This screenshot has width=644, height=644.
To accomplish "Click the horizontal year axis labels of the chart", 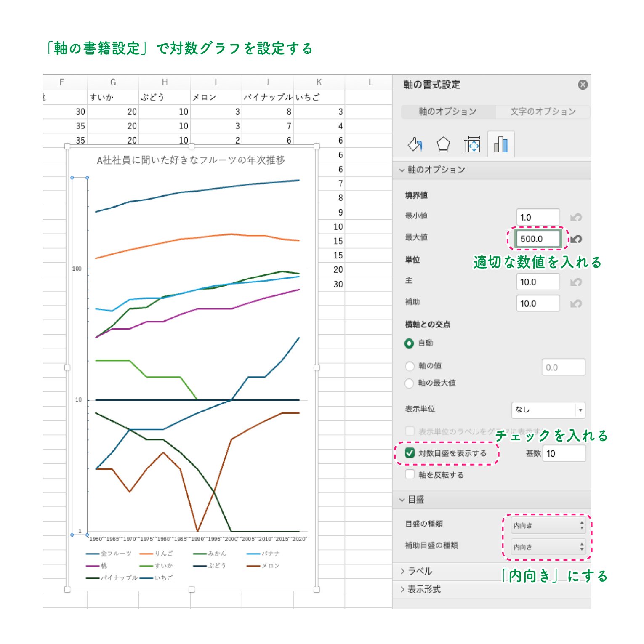I will [x=198, y=539].
